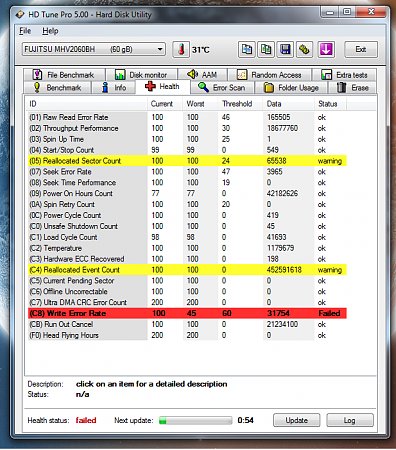Select the (C4) Reallocated Event Count row
This screenshot has width=396, height=450.
(x=187, y=270)
